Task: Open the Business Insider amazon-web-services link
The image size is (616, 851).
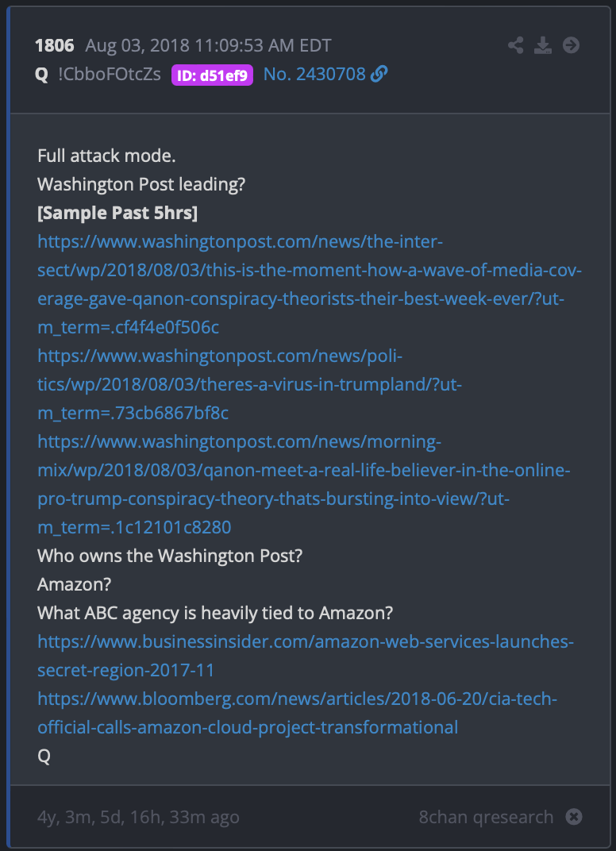Action: coord(306,656)
